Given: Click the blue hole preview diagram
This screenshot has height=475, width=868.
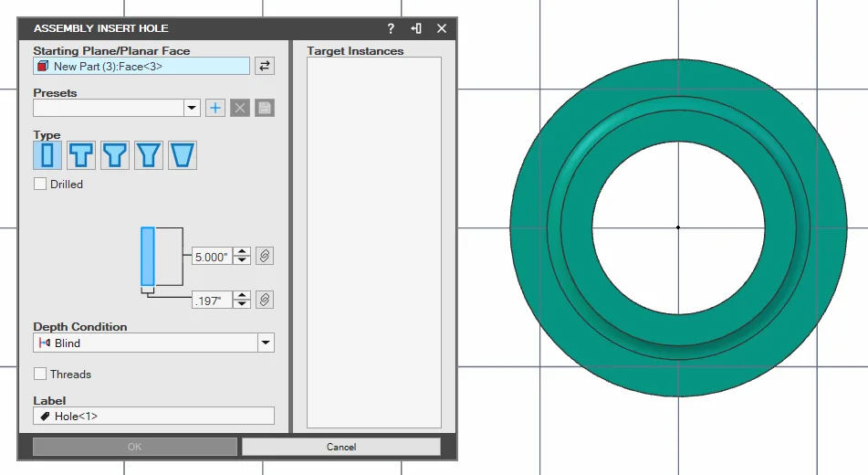Looking at the screenshot, I should pyautogui.click(x=148, y=257).
